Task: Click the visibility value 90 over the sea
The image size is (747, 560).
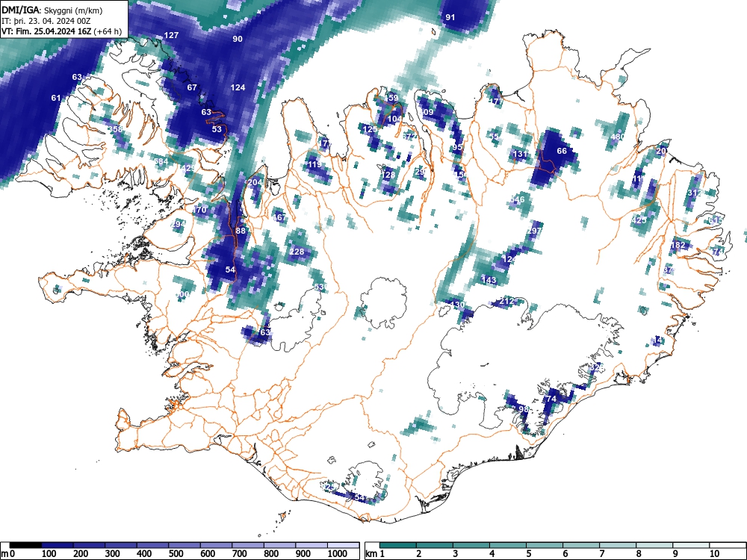Action: point(238,39)
